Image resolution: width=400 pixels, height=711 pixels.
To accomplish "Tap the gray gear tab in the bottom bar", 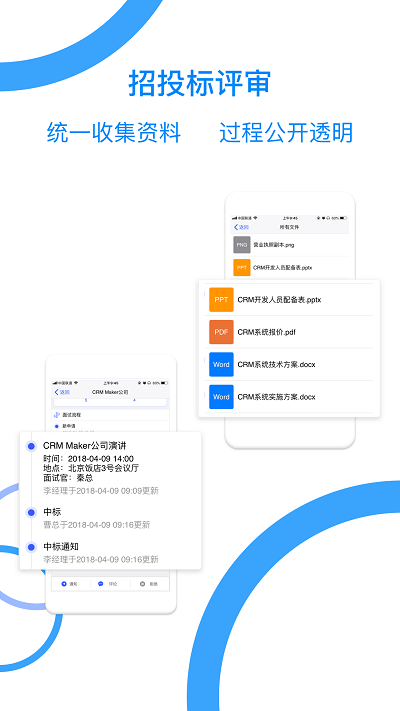I will pyautogui.click(x=148, y=584).
